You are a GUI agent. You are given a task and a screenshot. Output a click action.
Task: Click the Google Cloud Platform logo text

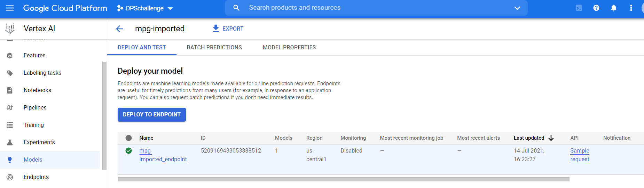coord(65,8)
